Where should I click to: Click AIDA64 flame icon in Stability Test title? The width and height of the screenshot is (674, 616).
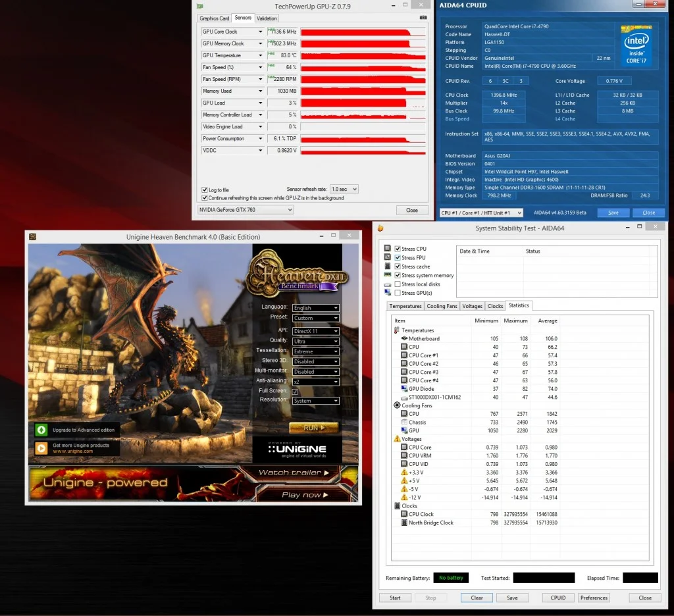point(380,228)
